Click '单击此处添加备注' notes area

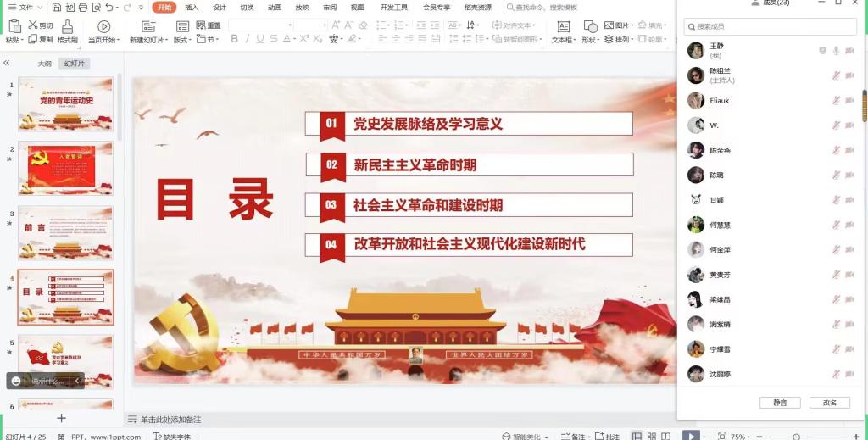coord(170,420)
